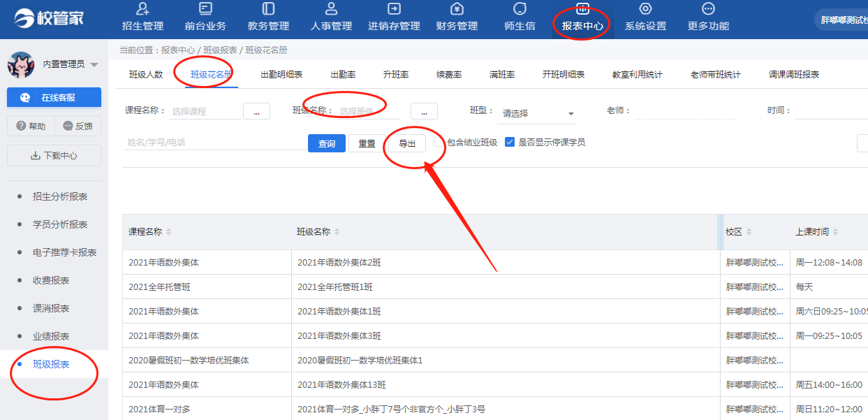Click the 导出 export button
Image resolution: width=868 pixels, height=420 pixels.
click(x=407, y=143)
